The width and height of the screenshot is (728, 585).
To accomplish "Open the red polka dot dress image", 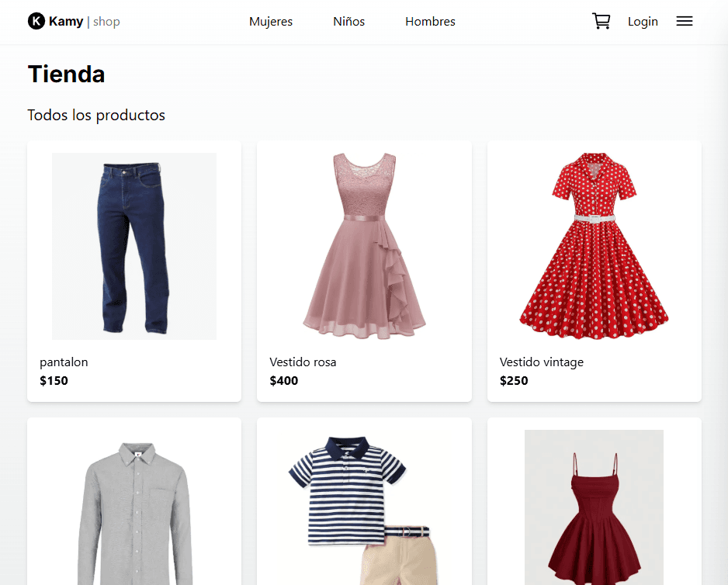I will 594,246.
